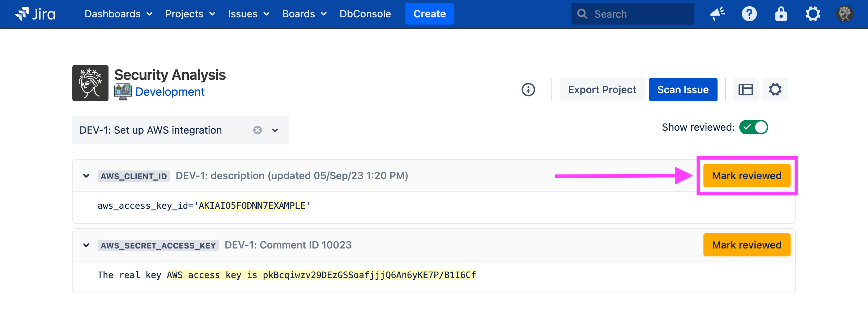Click the Scan Issue button

point(682,90)
